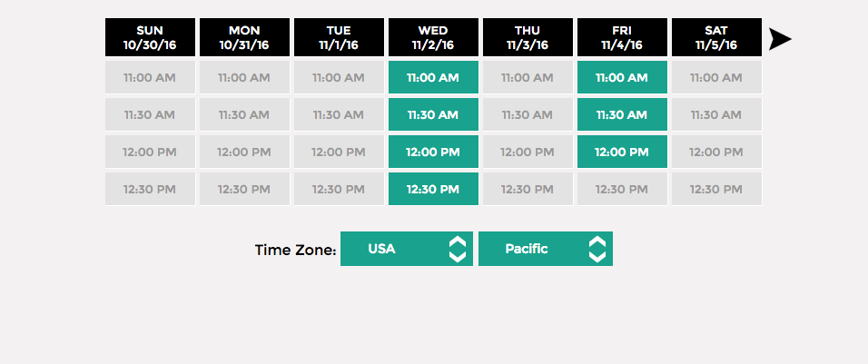The image size is (868, 364).
Task: Click the WED 11/2/16 column header
Action: (433, 37)
